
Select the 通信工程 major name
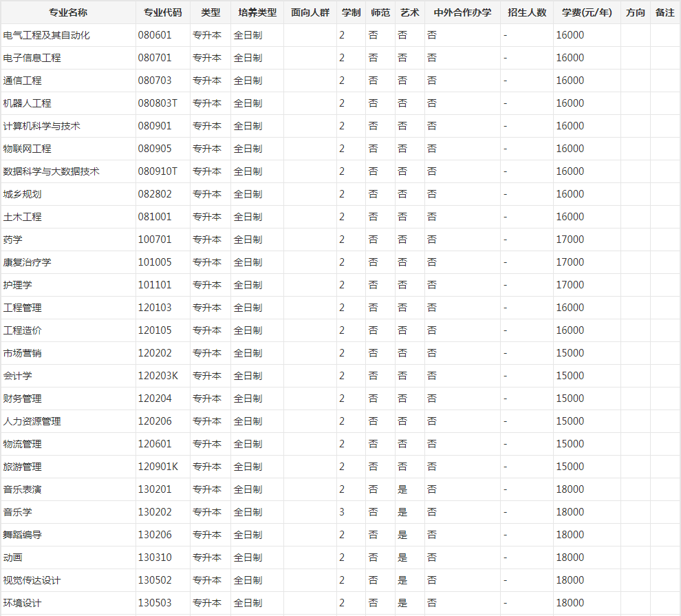pos(23,81)
